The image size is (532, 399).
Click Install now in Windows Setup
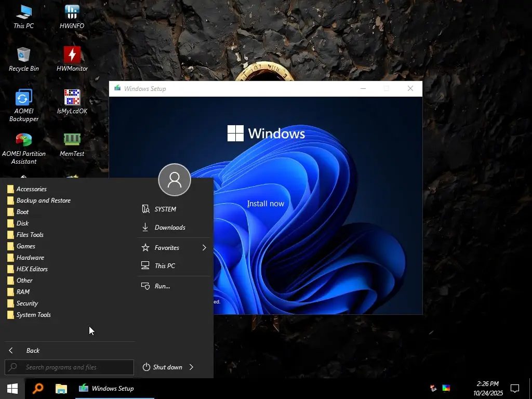coord(265,203)
